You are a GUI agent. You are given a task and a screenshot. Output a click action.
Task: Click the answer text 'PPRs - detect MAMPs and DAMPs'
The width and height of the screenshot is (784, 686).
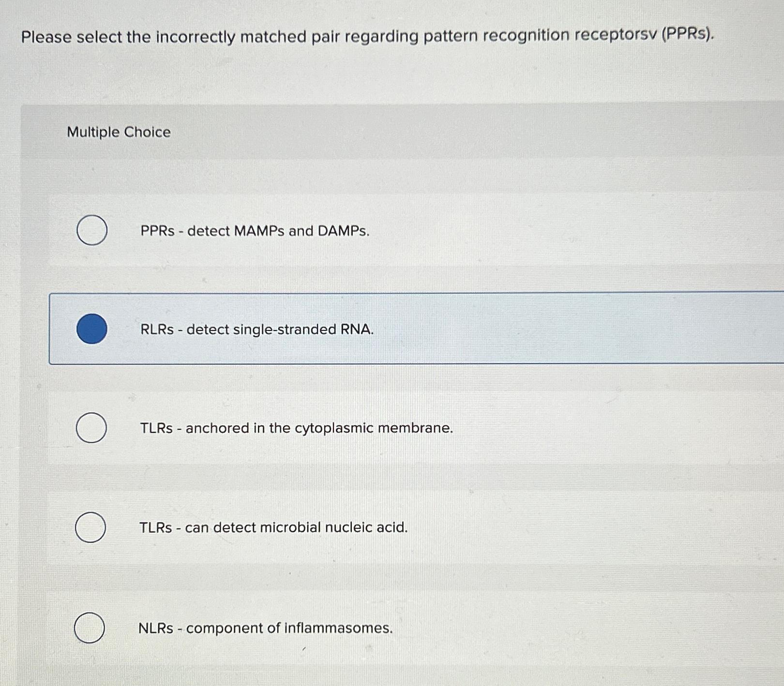click(x=253, y=231)
